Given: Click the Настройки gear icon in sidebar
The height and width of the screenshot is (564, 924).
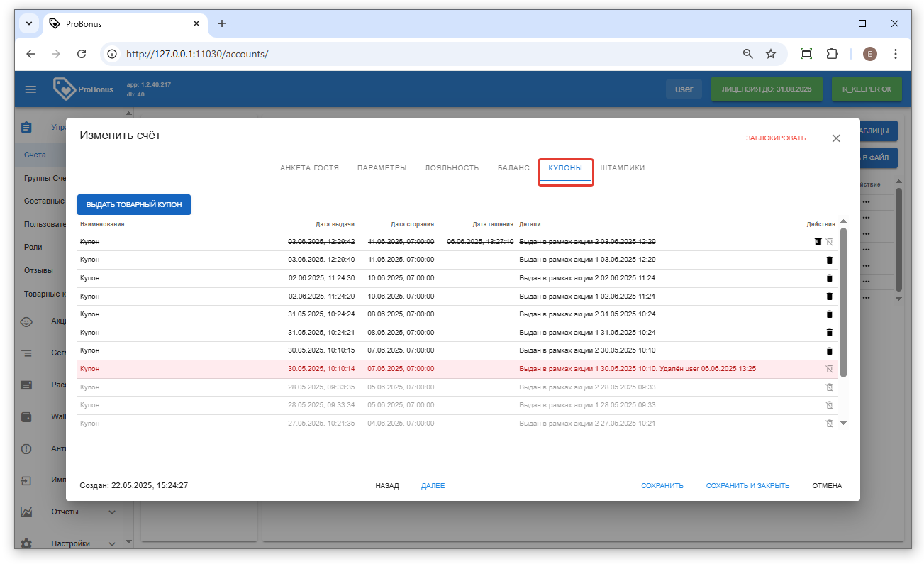Looking at the screenshot, I should click(26, 544).
